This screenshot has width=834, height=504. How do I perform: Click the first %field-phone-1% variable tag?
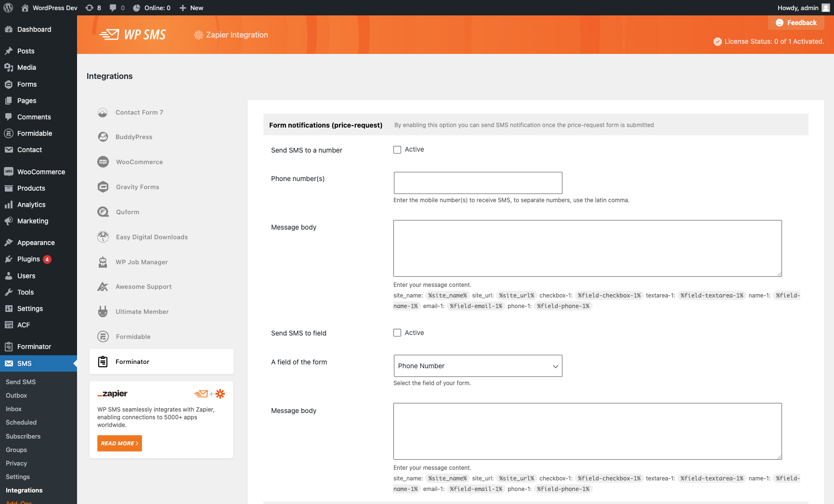pos(563,306)
